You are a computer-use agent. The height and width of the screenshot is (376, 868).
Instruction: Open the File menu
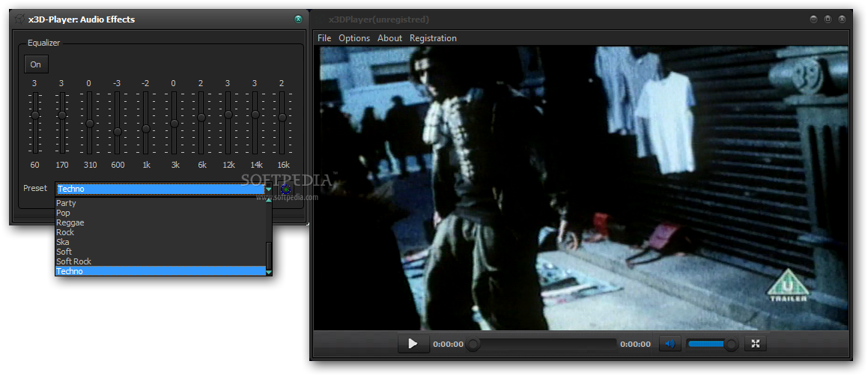[x=324, y=38]
